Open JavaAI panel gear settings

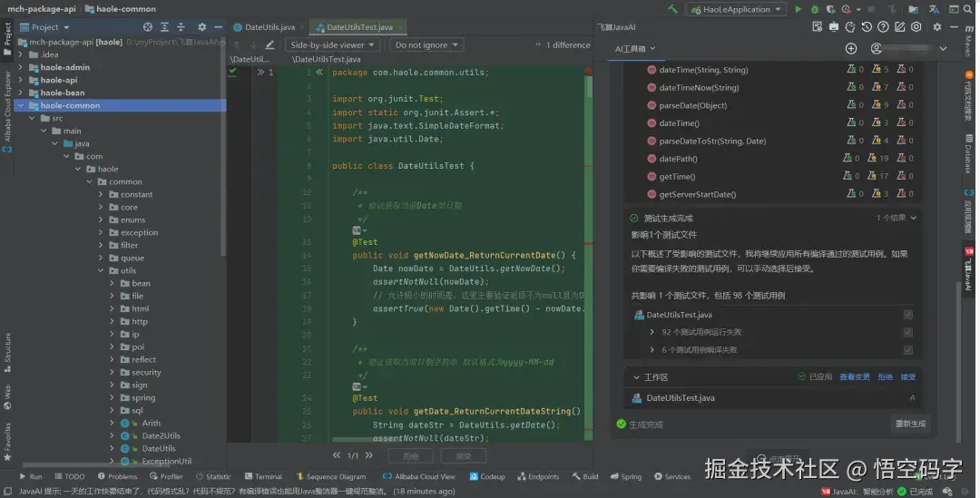[936, 27]
